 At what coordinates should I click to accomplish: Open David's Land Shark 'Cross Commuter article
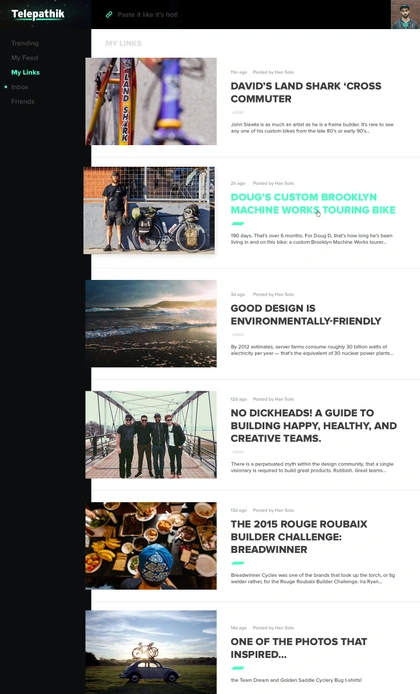click(x=306, y=93)
